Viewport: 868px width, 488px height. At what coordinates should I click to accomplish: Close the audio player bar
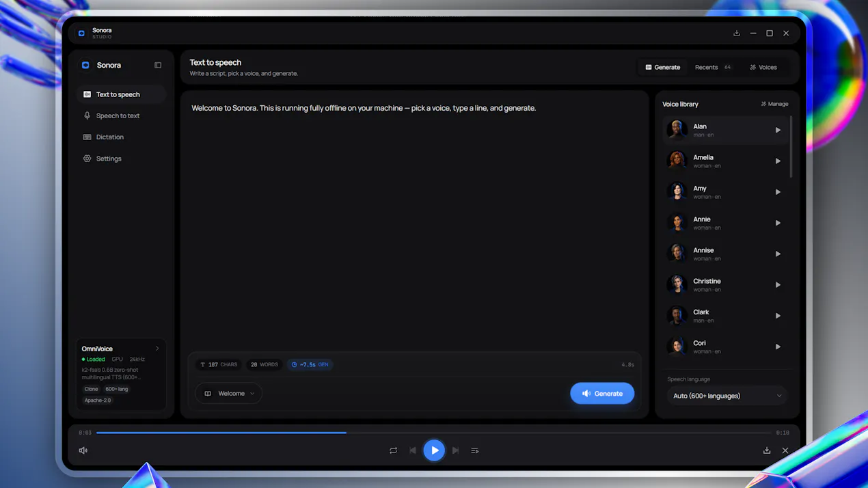[x=785, y=450]
